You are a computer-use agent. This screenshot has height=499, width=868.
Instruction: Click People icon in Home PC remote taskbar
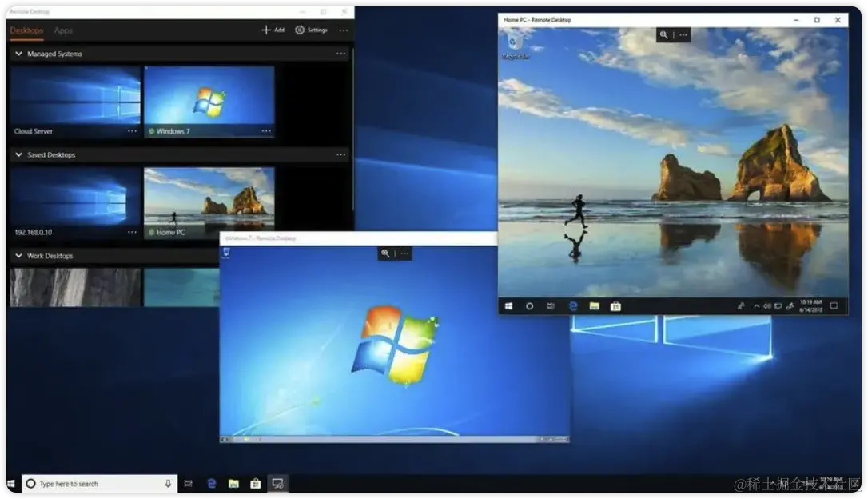coord(741,306)
